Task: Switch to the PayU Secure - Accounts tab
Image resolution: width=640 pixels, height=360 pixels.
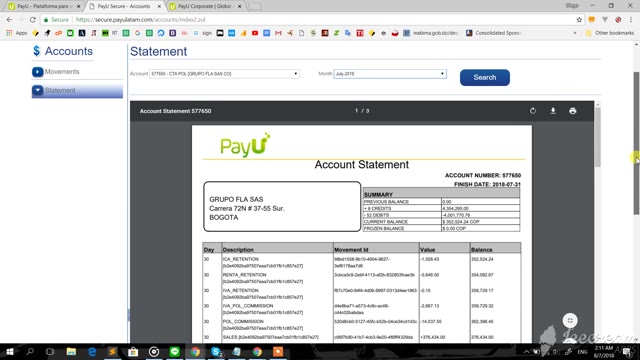Action: coord(124,6)
